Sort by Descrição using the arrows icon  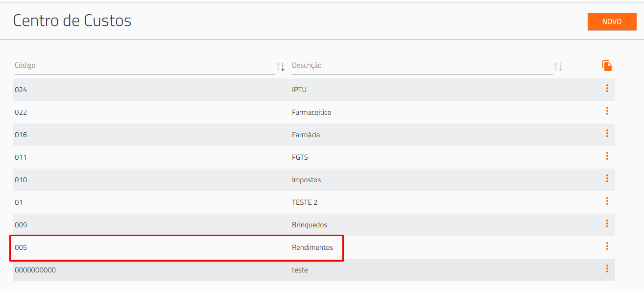pos(558,67)
